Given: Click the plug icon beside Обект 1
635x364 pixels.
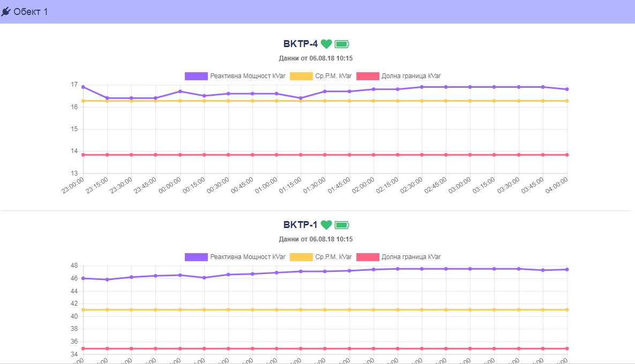Looking at the screenshot, I should (6, 12).
